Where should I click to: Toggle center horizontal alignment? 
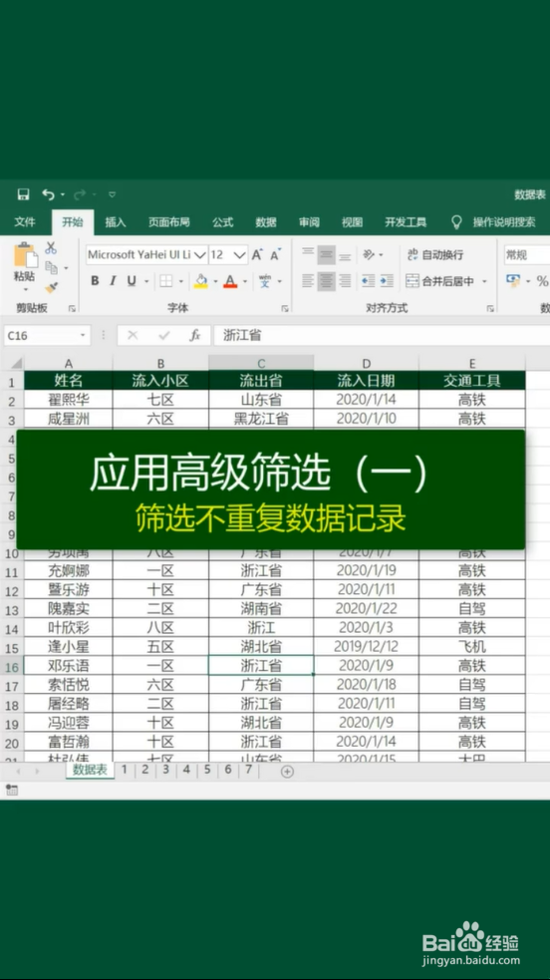(x=327, y=281)
